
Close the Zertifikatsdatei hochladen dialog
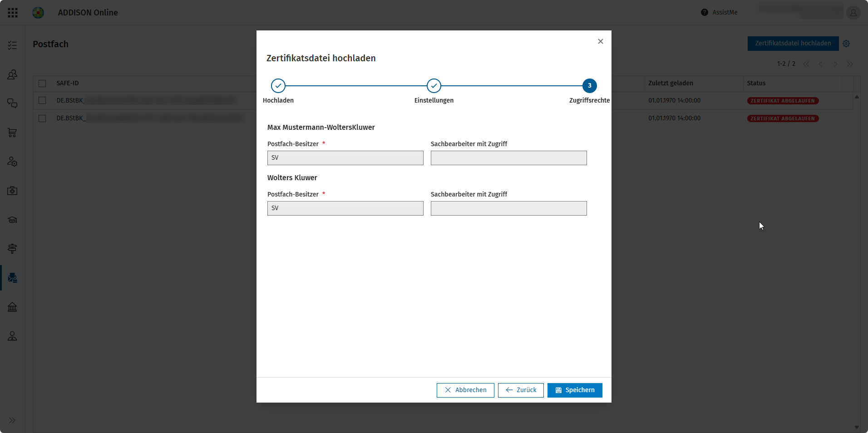[x=601, y=41]
